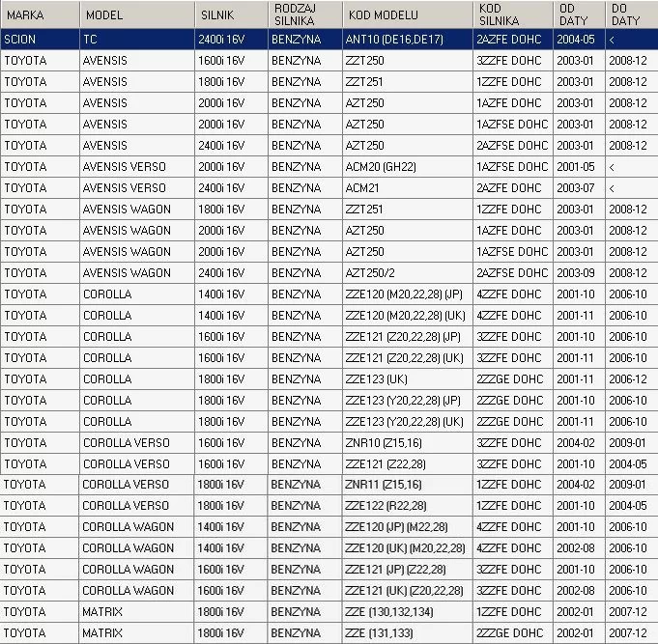Click end date 2007-12 in ZZE (130,132,134) row
Screen dimensions: 658x644
(x=632, y=612)
